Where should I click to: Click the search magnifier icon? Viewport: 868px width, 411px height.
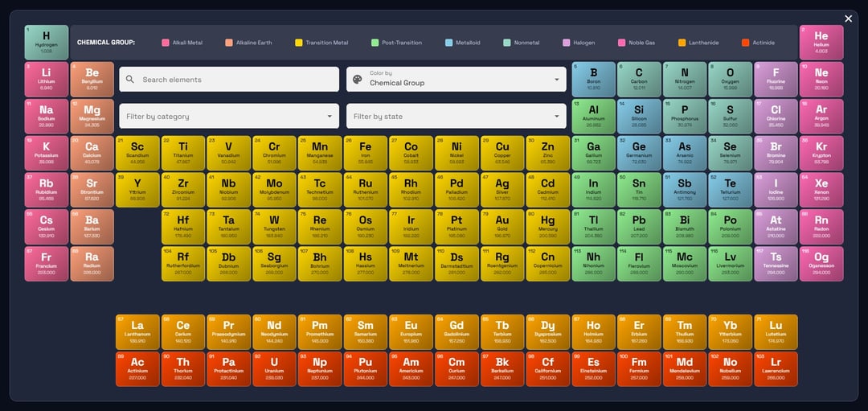(x=130, y=80)
